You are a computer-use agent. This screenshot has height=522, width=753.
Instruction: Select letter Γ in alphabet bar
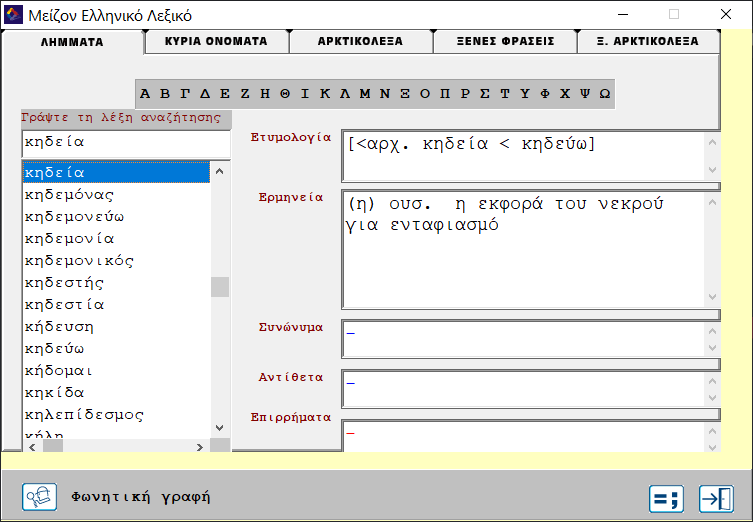(185, 94)
